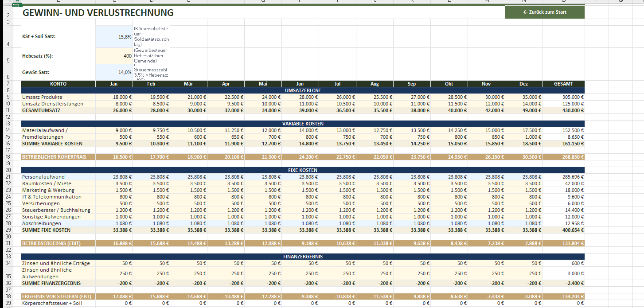The height and width of the screenshot is (308, 644).
Task: Select the Personalaufwand label cell
Action: point(58,177)
